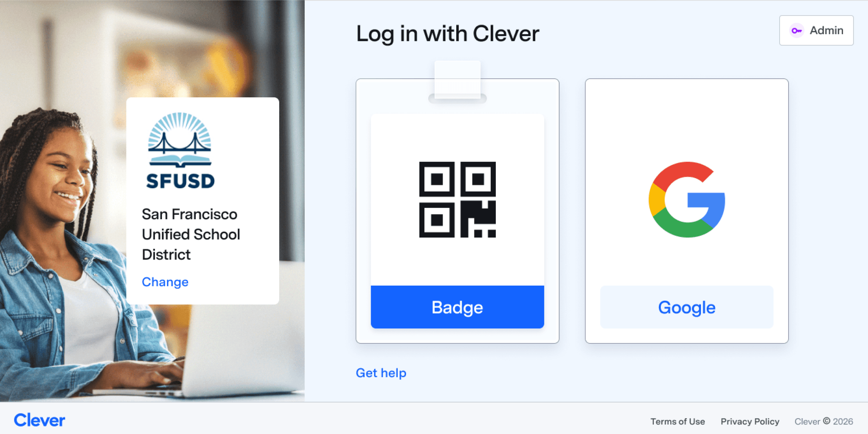This screenshot has height=434, width=868.
Task: Click the Clever logo in the footer
Action: click(40, 420)
